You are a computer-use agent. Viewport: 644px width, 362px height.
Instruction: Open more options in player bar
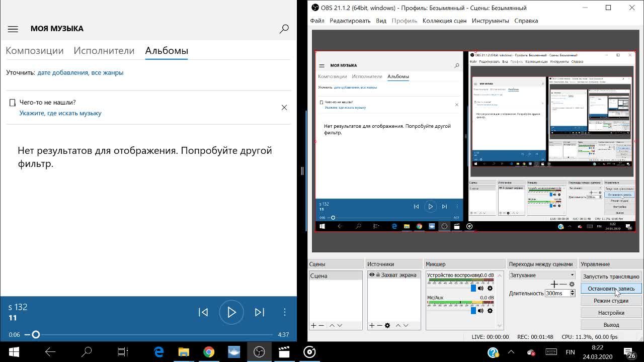pyautogui.click(x=285, y=312)
